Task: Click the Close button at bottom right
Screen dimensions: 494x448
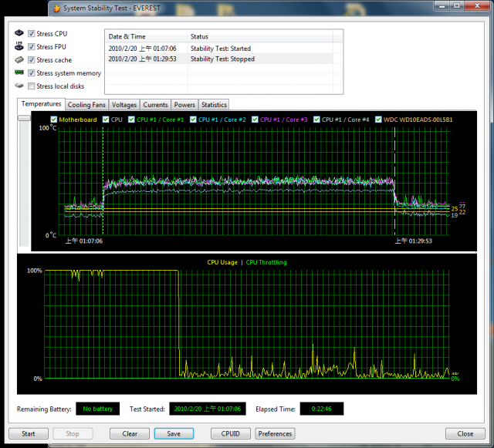Action: (465, 434)
